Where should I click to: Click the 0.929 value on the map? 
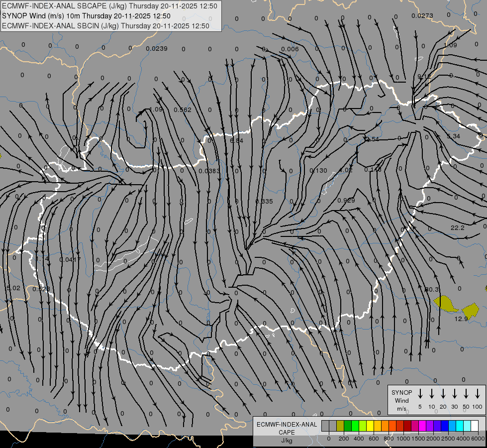coord(346,200)
